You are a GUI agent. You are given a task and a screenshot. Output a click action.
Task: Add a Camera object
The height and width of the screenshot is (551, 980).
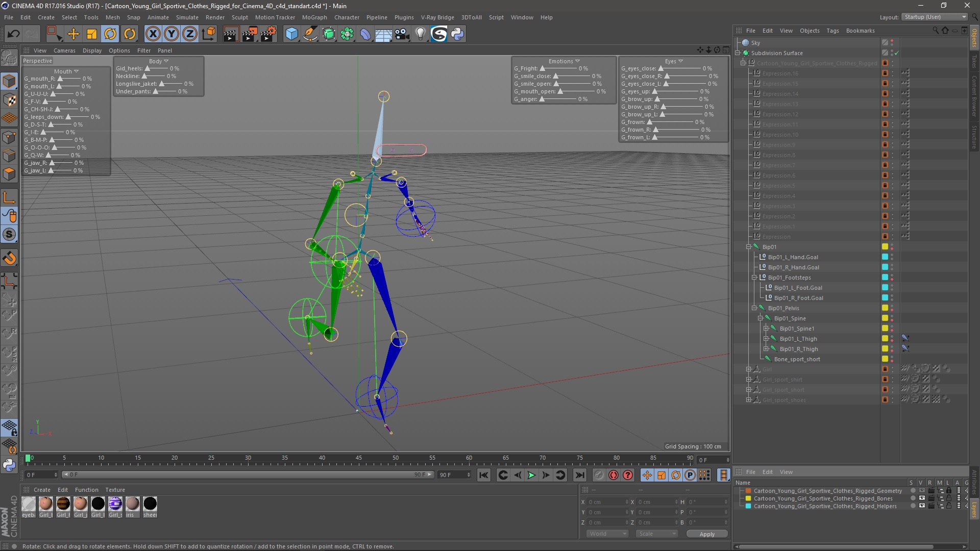pyautogui.click(x=402, y=34)
